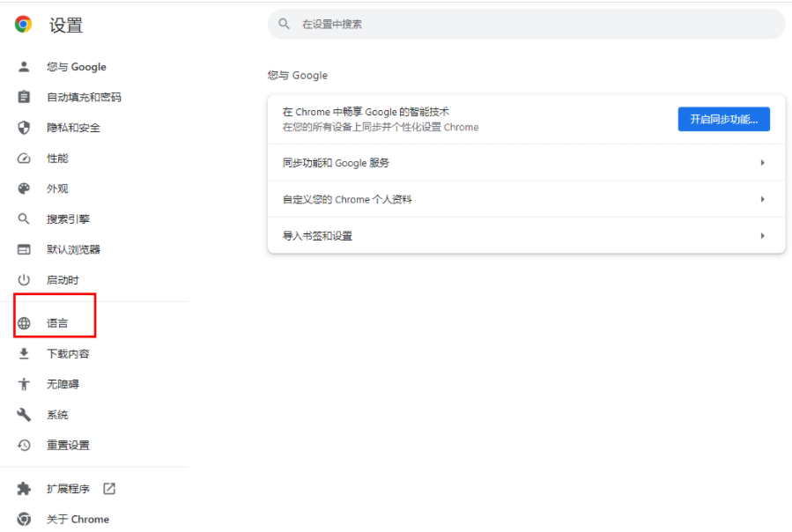Select 下载内容 in the sidebar
Screen dimensions: 792x532
coord(68,354)
